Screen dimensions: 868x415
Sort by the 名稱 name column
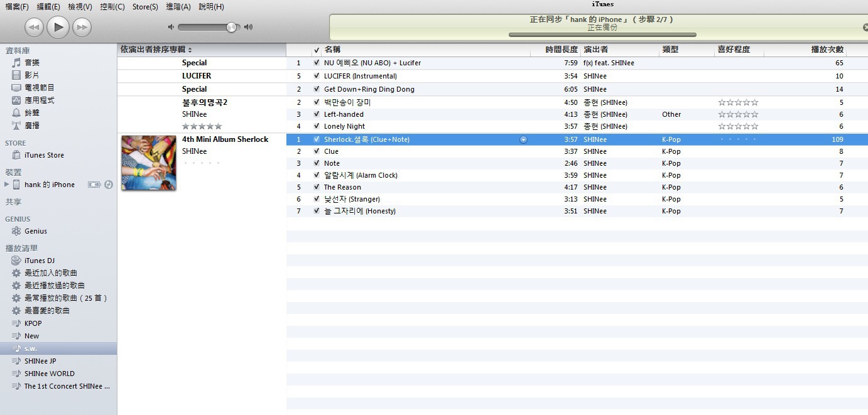426,50
